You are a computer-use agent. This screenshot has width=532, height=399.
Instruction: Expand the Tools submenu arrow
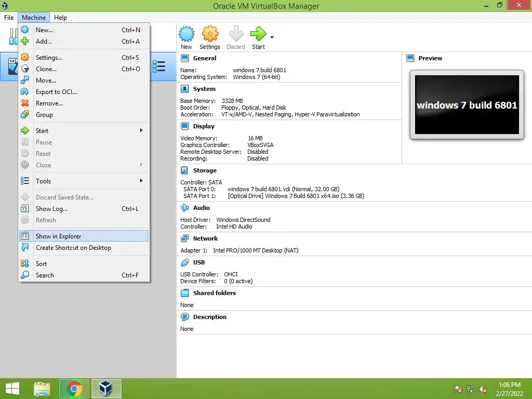141,181
